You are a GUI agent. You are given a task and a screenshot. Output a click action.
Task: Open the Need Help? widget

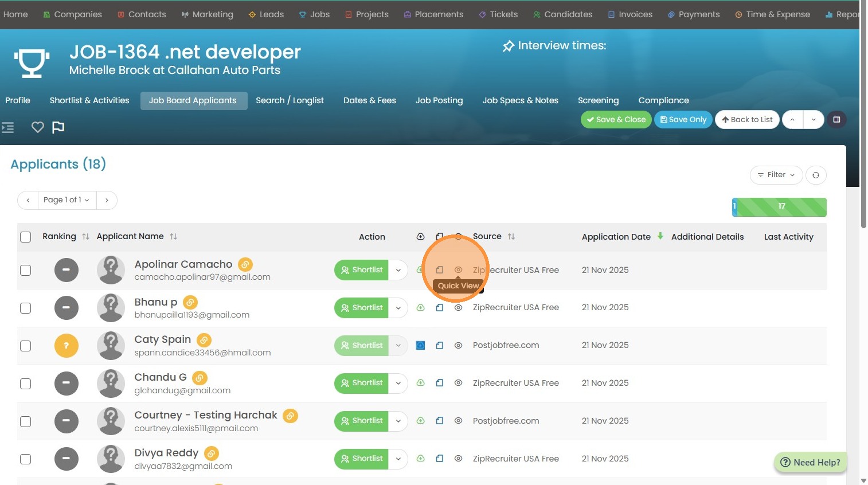(811, 463)
